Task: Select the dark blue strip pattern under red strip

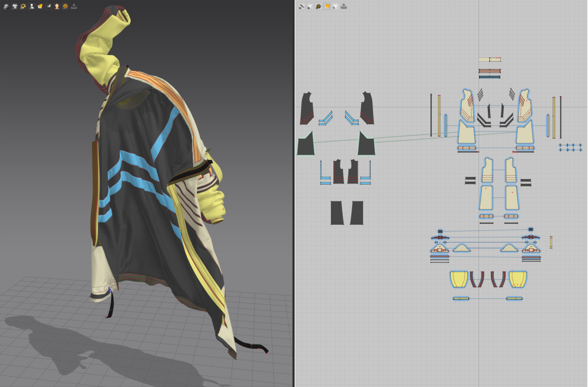Action: click(490, 77)
